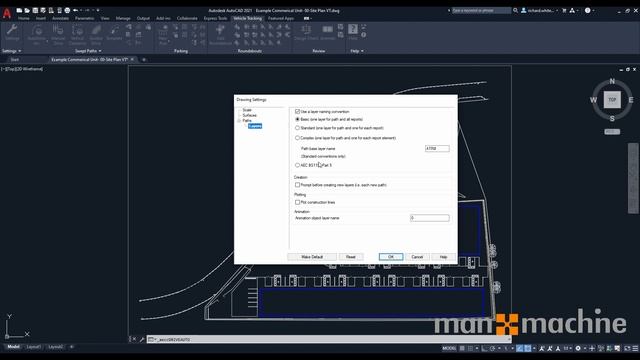The width and height of the screenshot is (640, 360).
Task: Open the Manage ribbon tab
Action: [123, 18]
